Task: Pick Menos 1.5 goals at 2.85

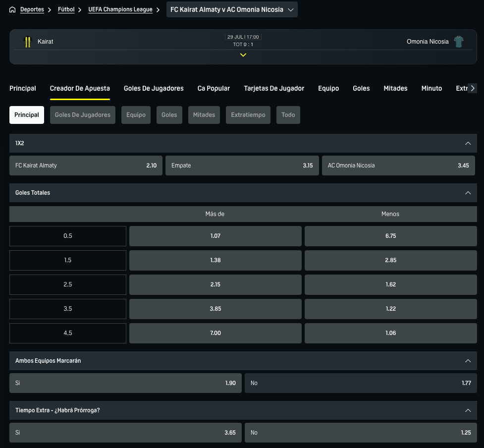Action: click(x=391, y=260)
